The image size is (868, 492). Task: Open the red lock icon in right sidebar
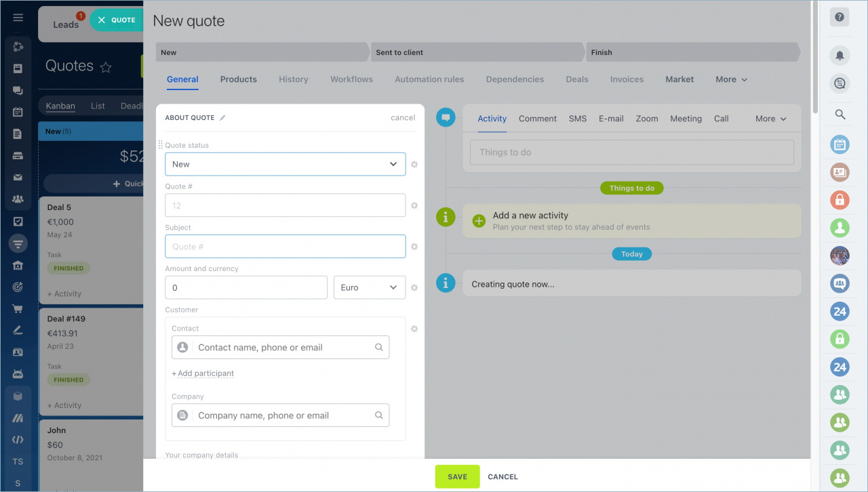pyautogui.click(x=840, y=200)
